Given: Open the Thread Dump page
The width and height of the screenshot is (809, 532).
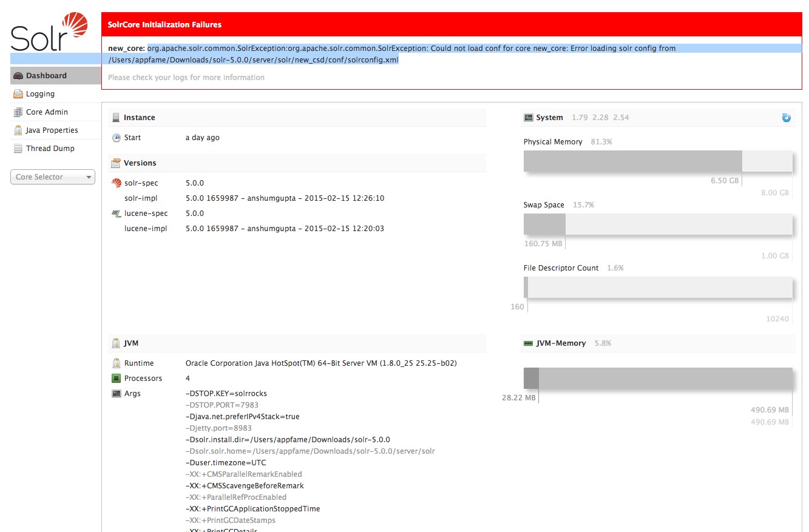Looking at the screenshot, I should [x=56, y=149].
